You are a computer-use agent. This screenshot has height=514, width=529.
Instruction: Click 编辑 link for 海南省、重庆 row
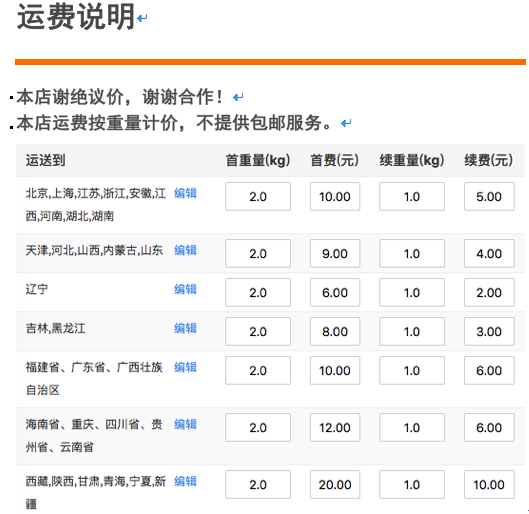185,424
